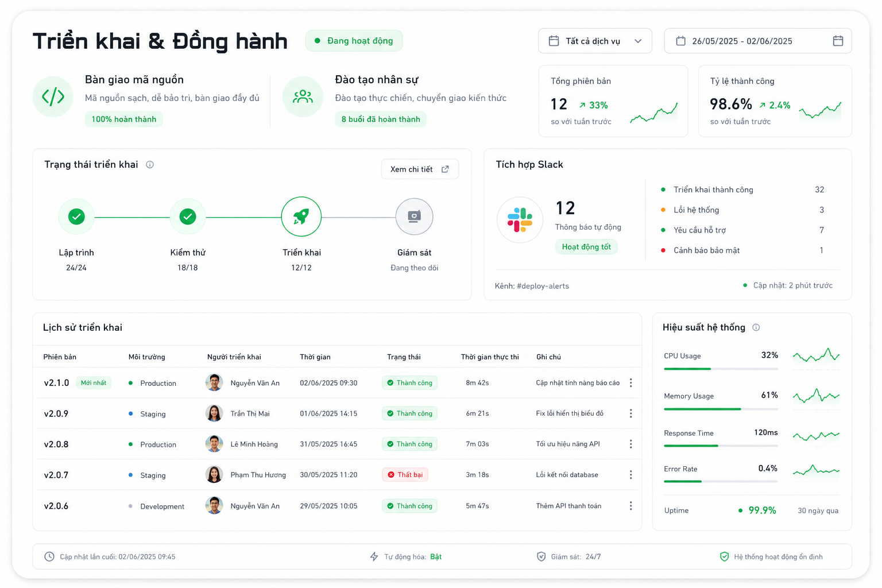Click the lightning automation icon in the footer
Viewport: 882px width, 588px height.
(x=374, y=556)
